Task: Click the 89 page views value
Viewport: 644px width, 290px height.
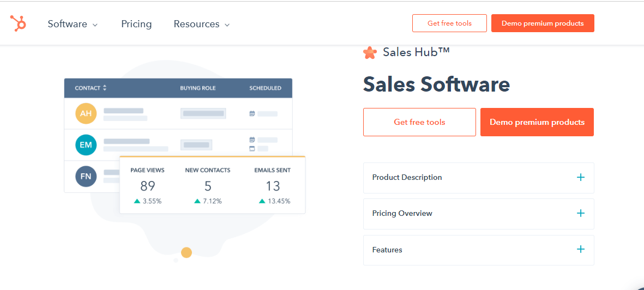Action: pos(147,186)
